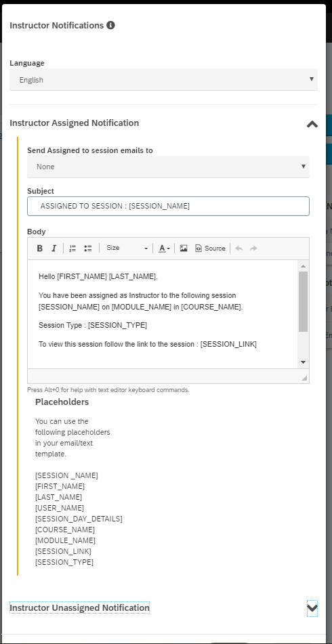Click the insert image icon
This screenshot has height=644, width=332.
pyautogui.click(x=184, y=248)
